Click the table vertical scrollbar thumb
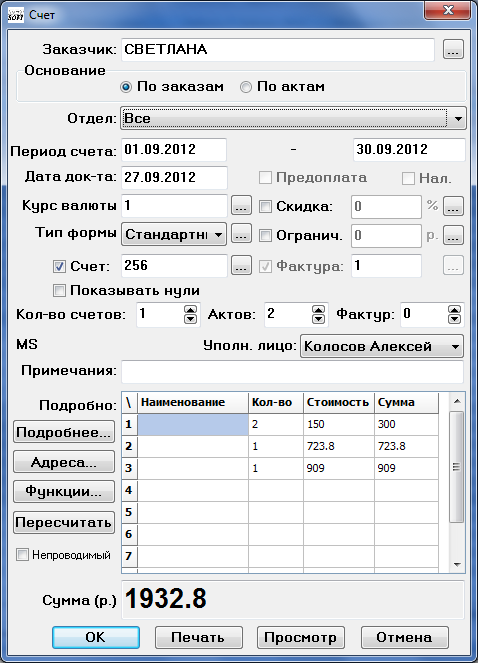The image size is (478, 663). pos(457,467)
